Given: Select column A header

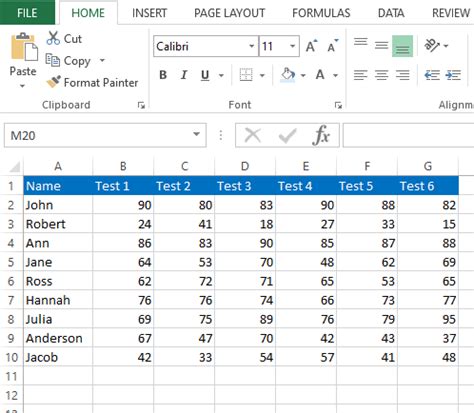Looking at the screenshot, I should pos(58,166).
